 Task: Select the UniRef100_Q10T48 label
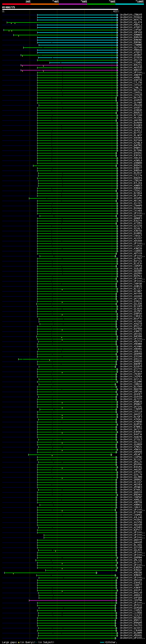click(x=131, y=48)
